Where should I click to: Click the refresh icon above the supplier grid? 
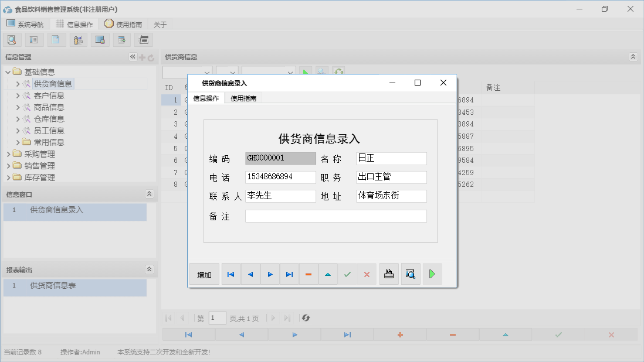(x=338, y=72)
